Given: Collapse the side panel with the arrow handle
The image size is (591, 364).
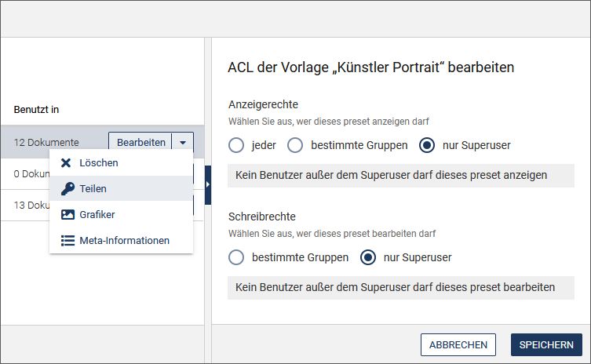Looking at the screenshot, I should point(208,184).
